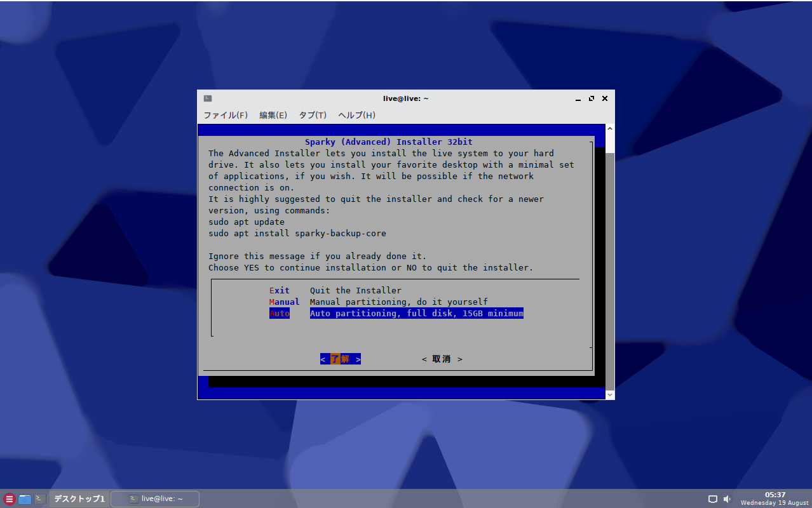The height and width of the screenshot is (508, 812).
Task: Confirm with the 了解 button
Action: pos(341,359)
